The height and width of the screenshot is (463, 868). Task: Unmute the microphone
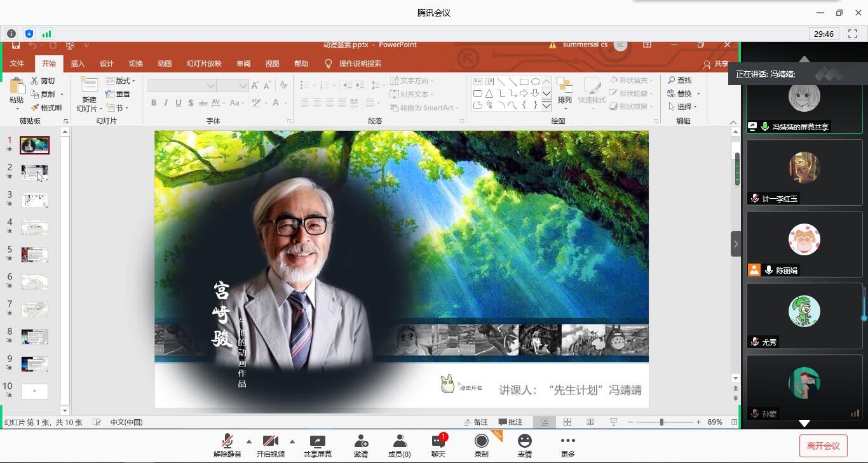pos(227,441)
